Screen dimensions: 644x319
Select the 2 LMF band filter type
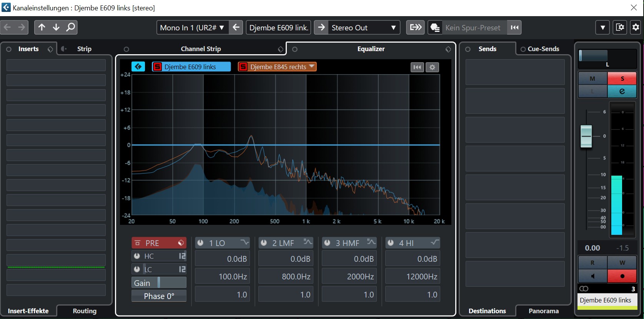(308, 243)
